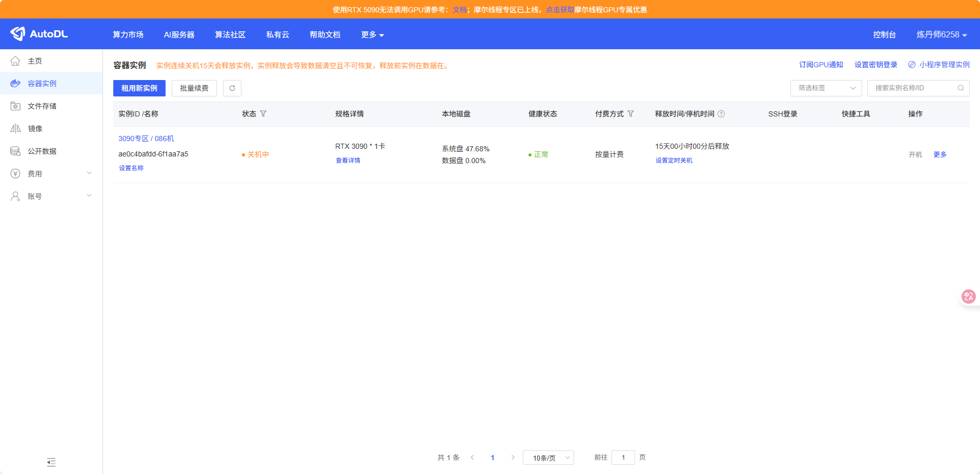Click the AutoDL logo icon

[18, 34]
